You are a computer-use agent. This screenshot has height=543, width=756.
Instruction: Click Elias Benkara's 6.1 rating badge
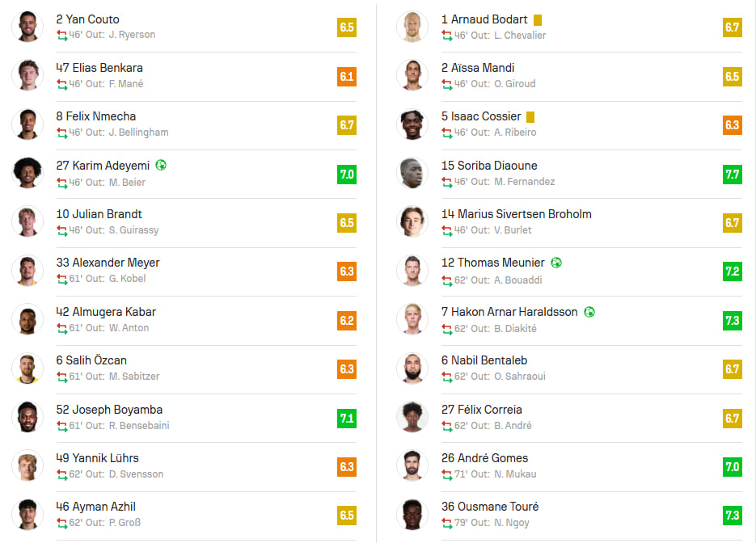click(347, 76)
